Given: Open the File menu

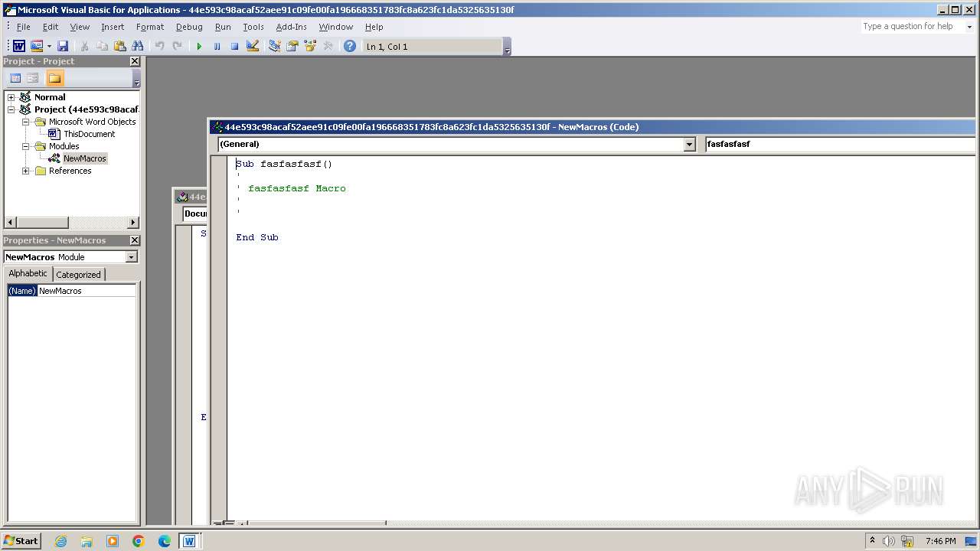Looking at the screenshot, I should 24,27.
